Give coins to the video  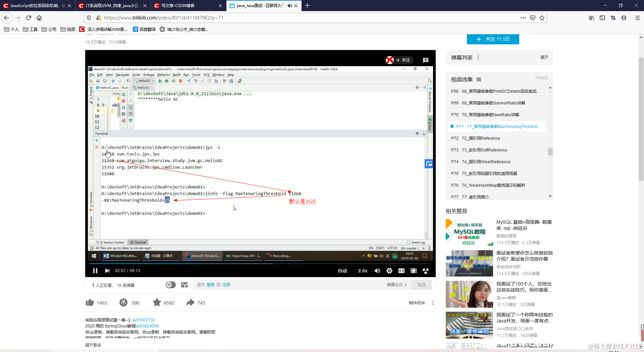pyautogui.click(x=123, y=303)
